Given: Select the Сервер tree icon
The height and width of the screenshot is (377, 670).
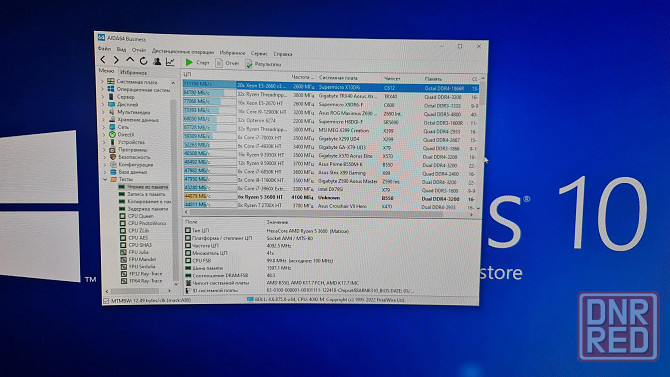Looking at the screenshot, I should (111, 97).
